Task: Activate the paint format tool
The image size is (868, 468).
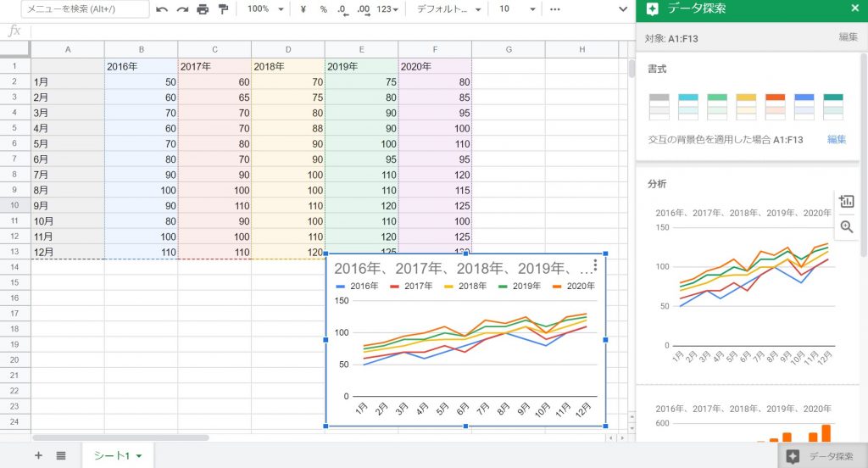Action: (x=223, y=9)
